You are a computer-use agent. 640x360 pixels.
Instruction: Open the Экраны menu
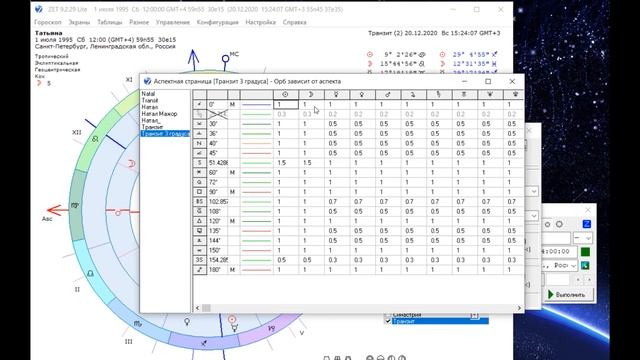(79, 22)
